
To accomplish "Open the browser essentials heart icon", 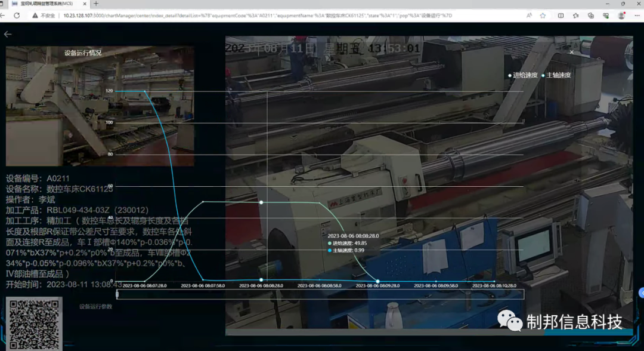I will pos(606,16).
